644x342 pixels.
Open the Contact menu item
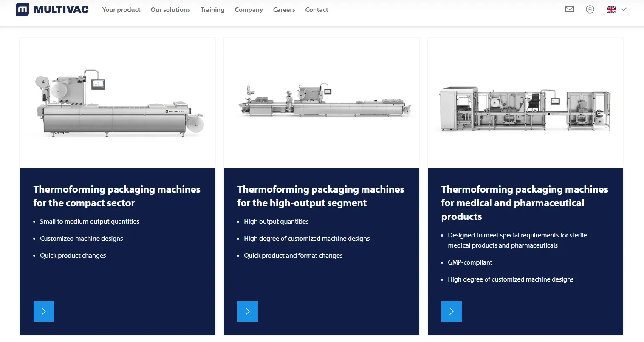pyautogui.click(x=316, y=9)
